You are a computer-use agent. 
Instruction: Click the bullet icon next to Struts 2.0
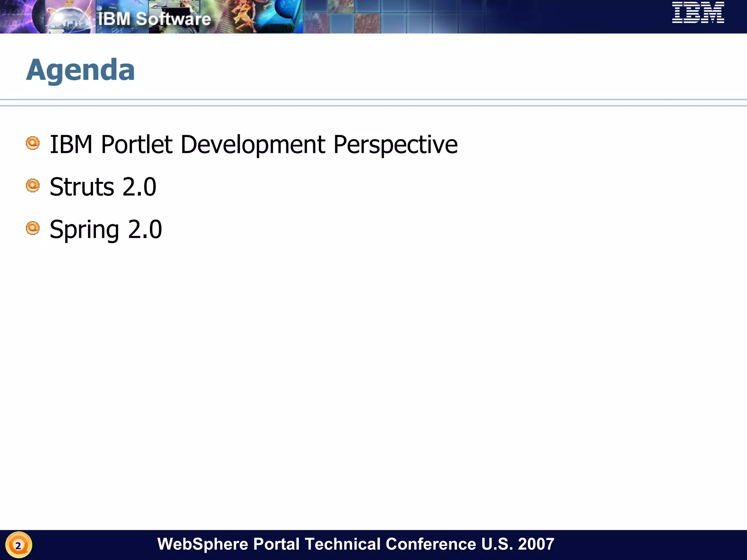33,186
